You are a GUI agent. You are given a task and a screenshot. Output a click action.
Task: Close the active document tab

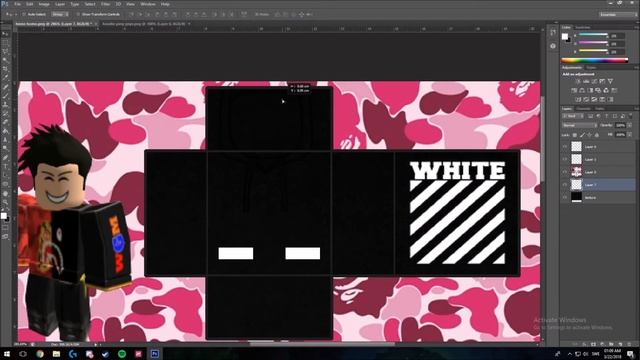96,24
